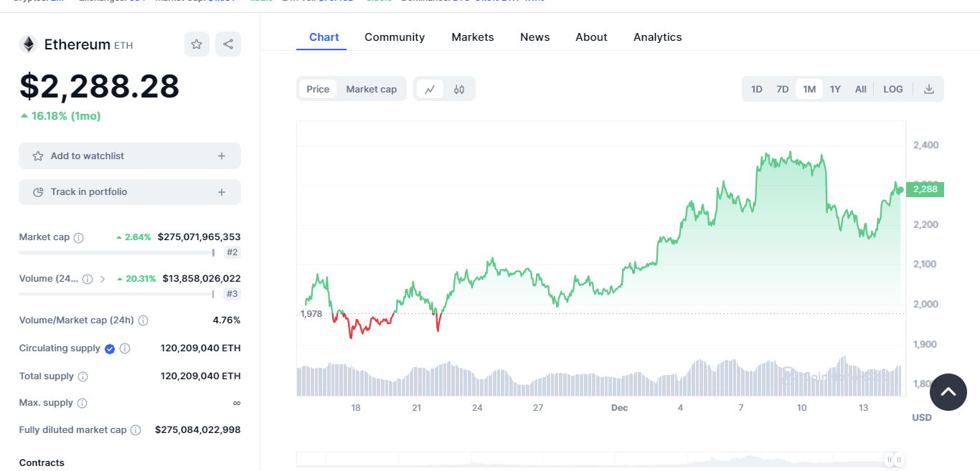Click the $13,858,026,022 volume value
Image resolution: width=980 pixels, height=471 pixels.
pyautogui.click(x=202, y=279)
